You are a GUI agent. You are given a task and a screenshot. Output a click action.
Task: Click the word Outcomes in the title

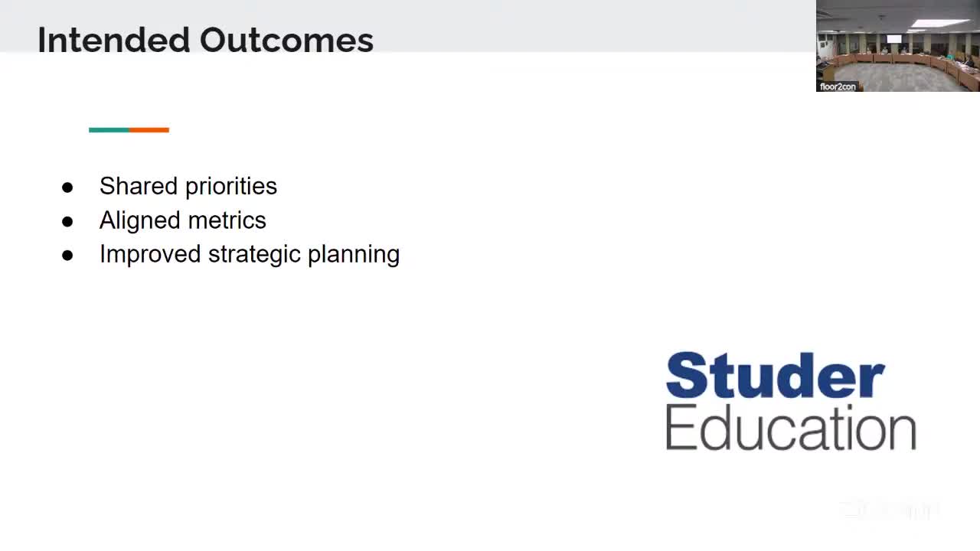(x=286, y=40)
